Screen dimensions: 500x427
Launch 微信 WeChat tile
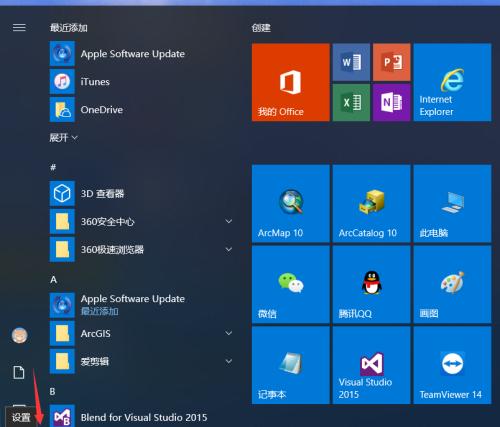point(291,285)
